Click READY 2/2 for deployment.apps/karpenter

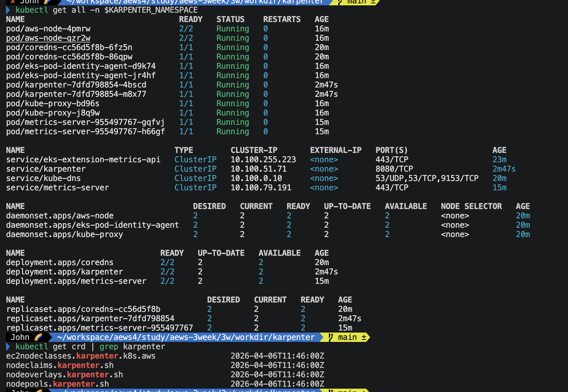click(x=167, y=272)
